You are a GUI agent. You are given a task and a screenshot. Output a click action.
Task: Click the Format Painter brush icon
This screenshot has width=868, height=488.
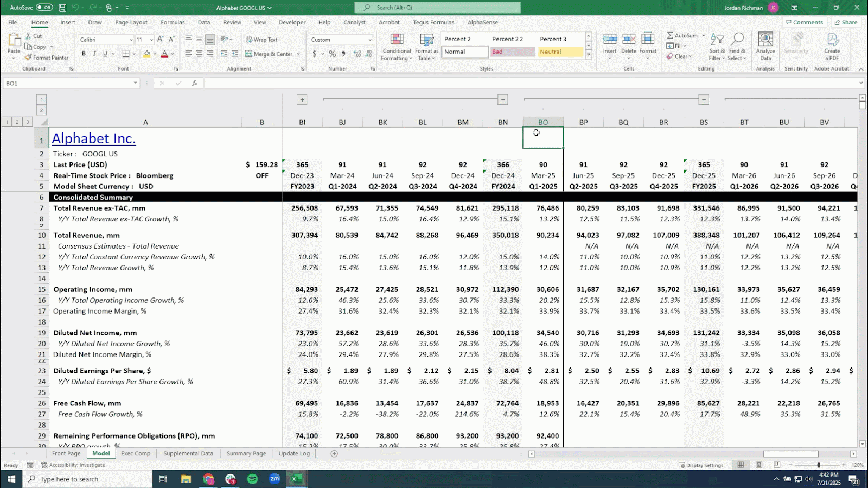pyautogui.click(x=28, y=58)
